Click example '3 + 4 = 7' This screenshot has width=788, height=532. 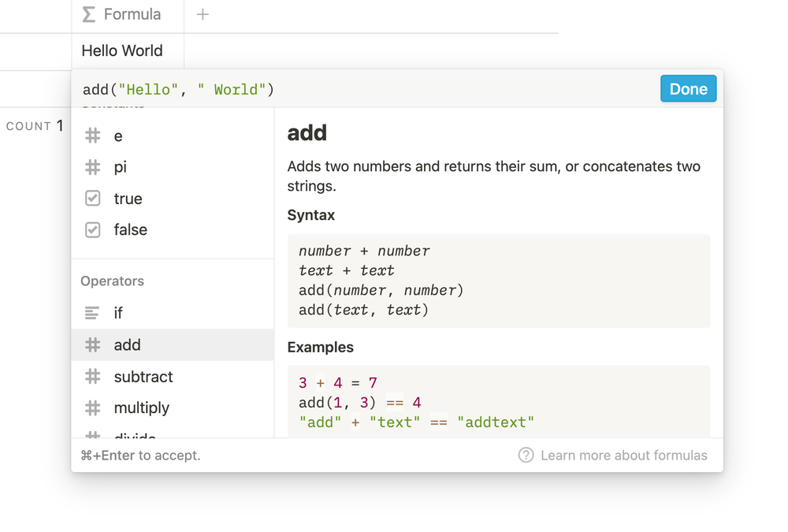(x=338, y=383)
